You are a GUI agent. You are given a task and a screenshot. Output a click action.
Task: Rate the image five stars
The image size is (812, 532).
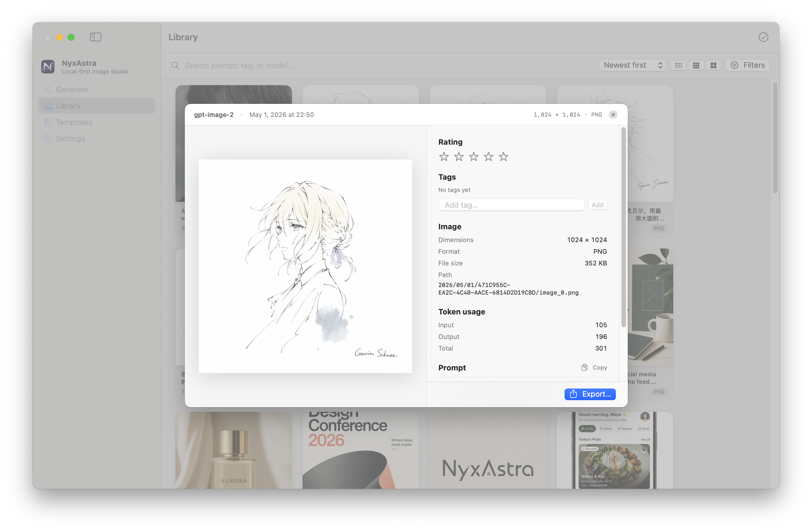point(504,157)
